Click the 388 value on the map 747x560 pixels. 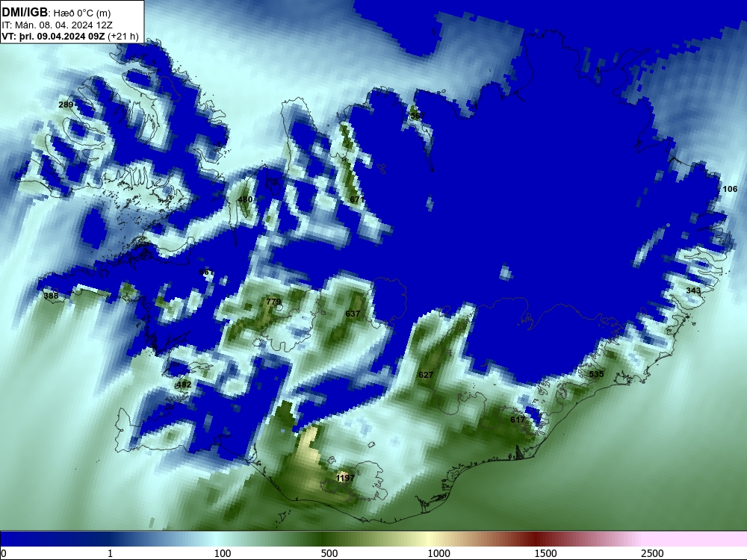click(x=51, y=296)
